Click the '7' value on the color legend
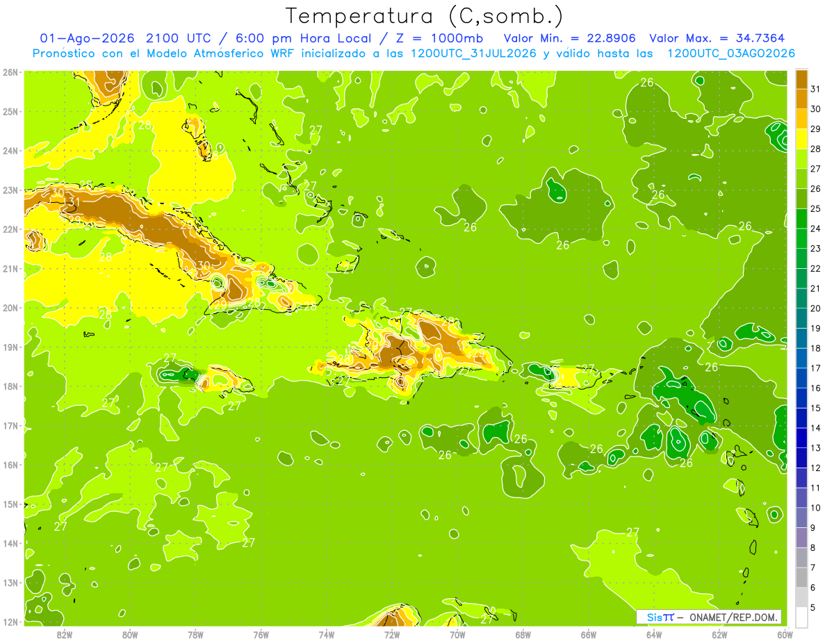Viewport: 834px width, 644px height. 813,568
